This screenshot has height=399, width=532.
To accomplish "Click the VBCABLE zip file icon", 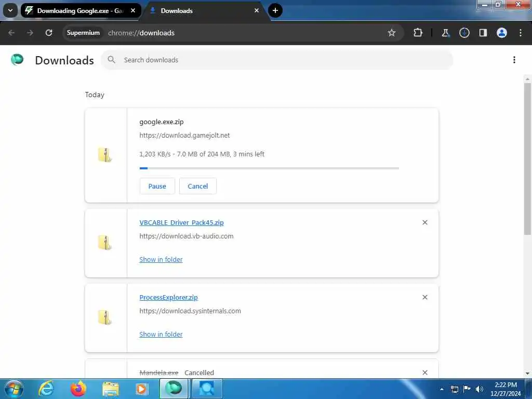I will 105,243.
